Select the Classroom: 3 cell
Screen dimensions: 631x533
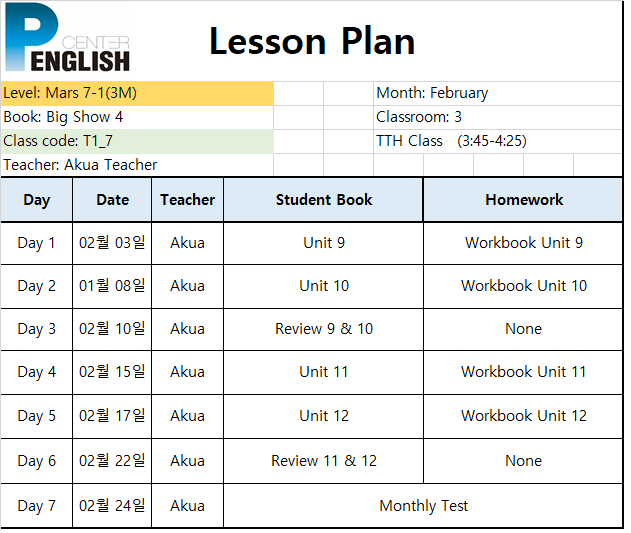tap(498, 118)
